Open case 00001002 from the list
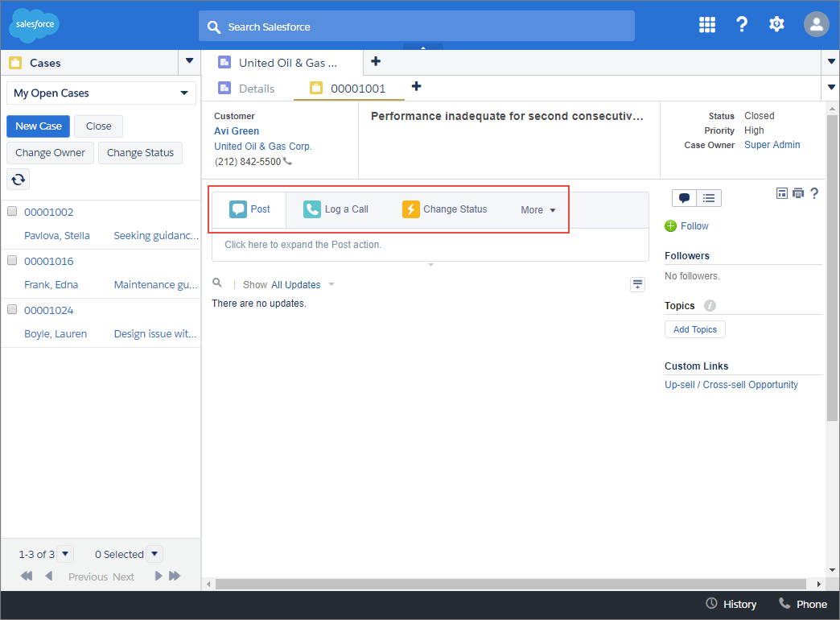 click(x=49, y=212)
